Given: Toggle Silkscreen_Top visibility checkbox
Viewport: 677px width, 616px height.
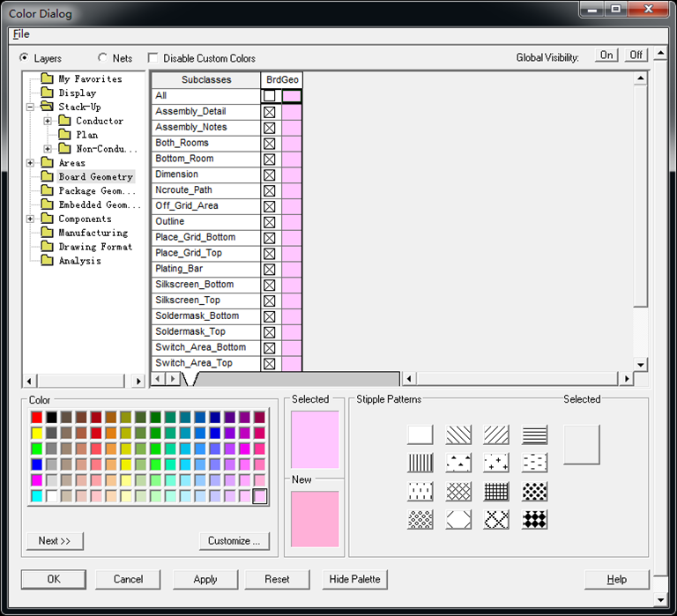Looking at the screenshot, I should pyautogui.click(x=270, y=301).
